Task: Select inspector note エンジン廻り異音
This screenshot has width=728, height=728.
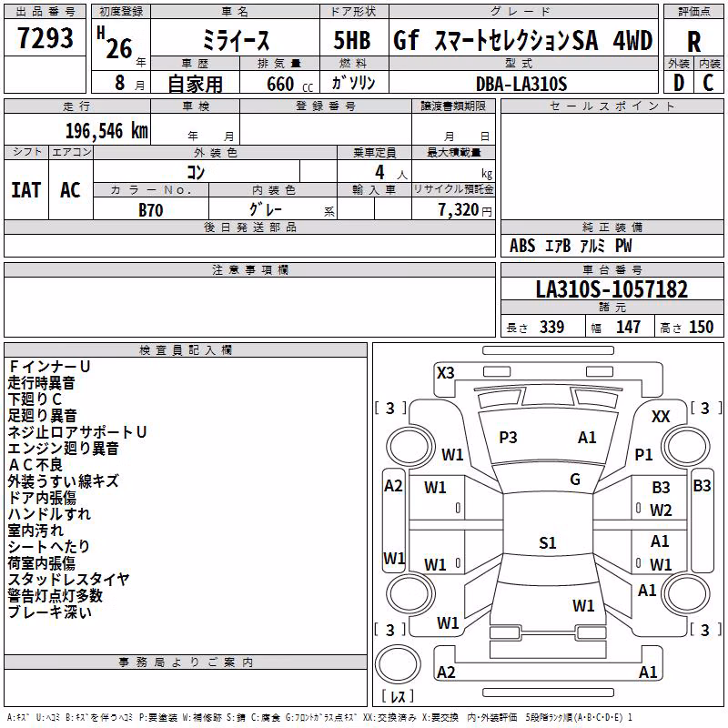Action: point(63,449)
